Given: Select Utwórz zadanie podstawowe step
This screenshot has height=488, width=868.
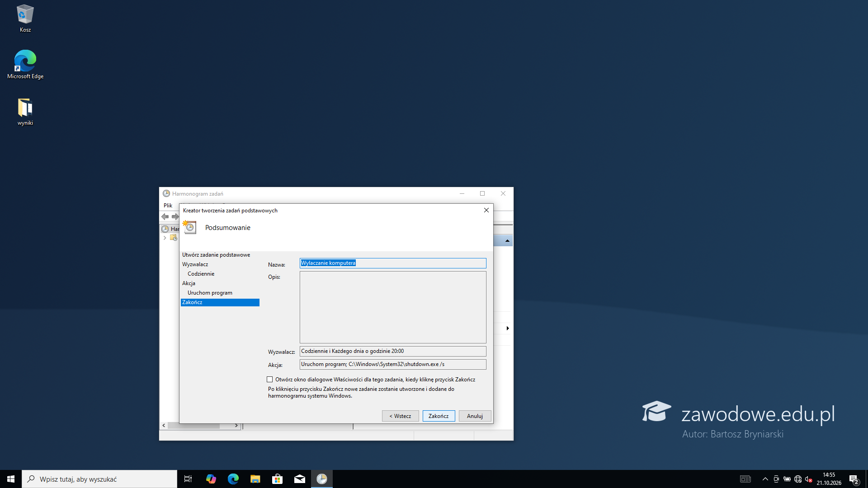Looking at the screenshot, I should click(216, 255).
